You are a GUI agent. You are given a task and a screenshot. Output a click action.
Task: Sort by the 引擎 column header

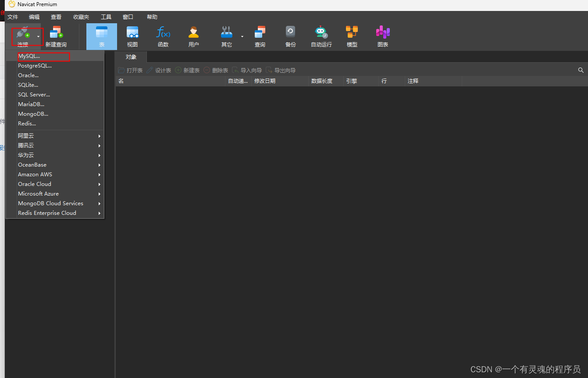tap(361, 81)
